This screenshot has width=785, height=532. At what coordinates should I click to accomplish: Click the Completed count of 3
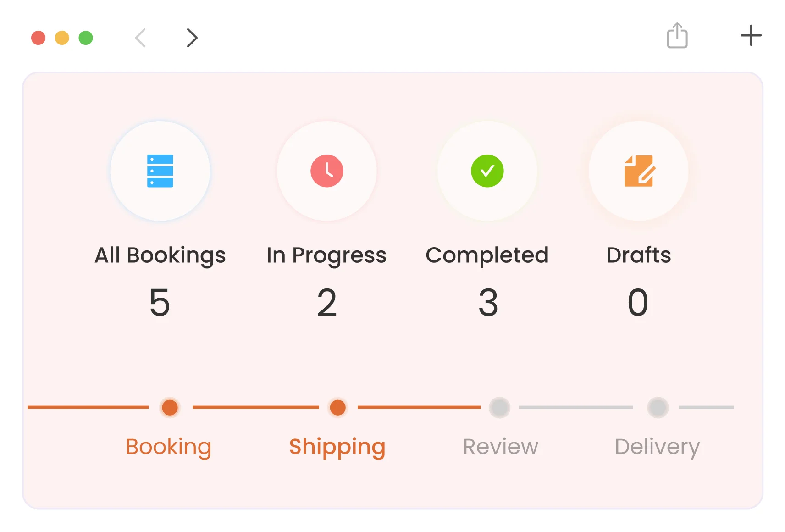[x=488, y=303]
